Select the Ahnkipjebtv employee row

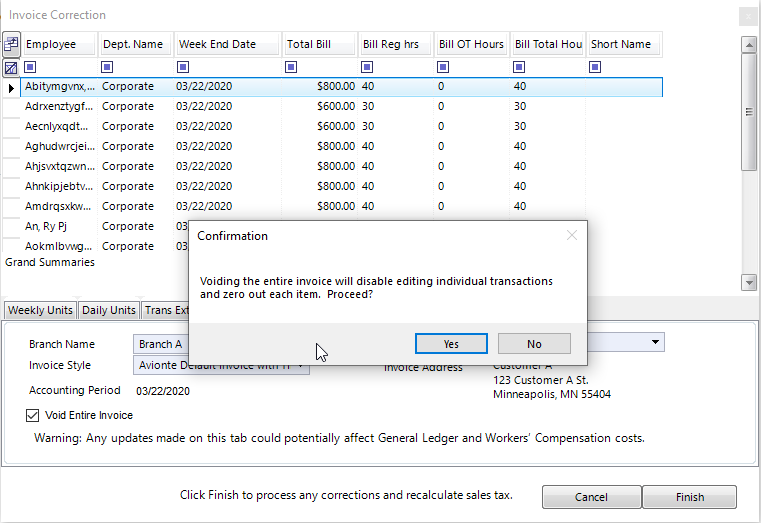click(341, 186)
